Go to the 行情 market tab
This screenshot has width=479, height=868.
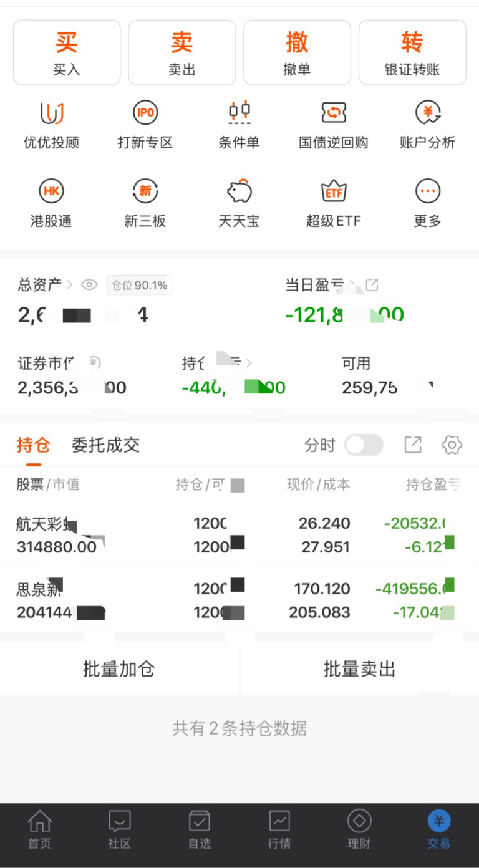click(279, 829)
